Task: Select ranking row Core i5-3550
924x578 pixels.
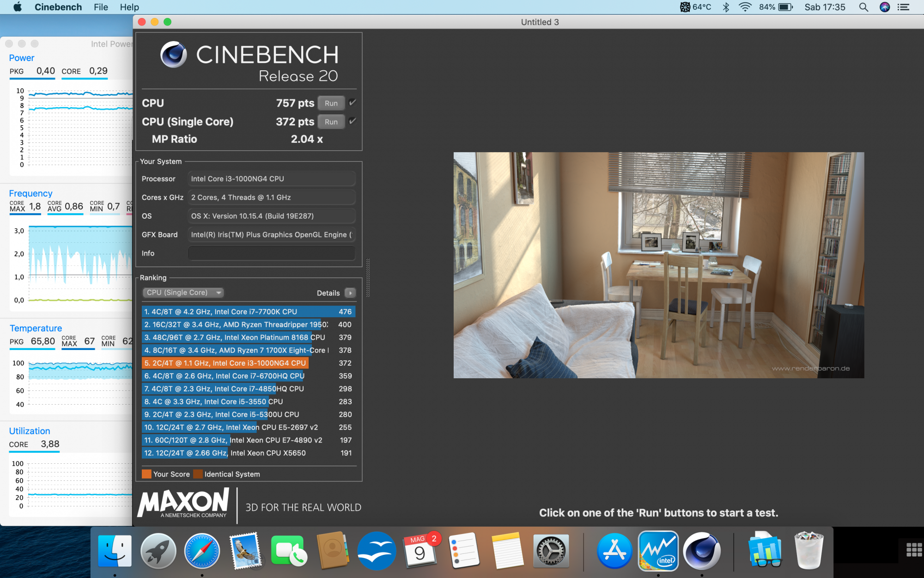Action: 249,402
